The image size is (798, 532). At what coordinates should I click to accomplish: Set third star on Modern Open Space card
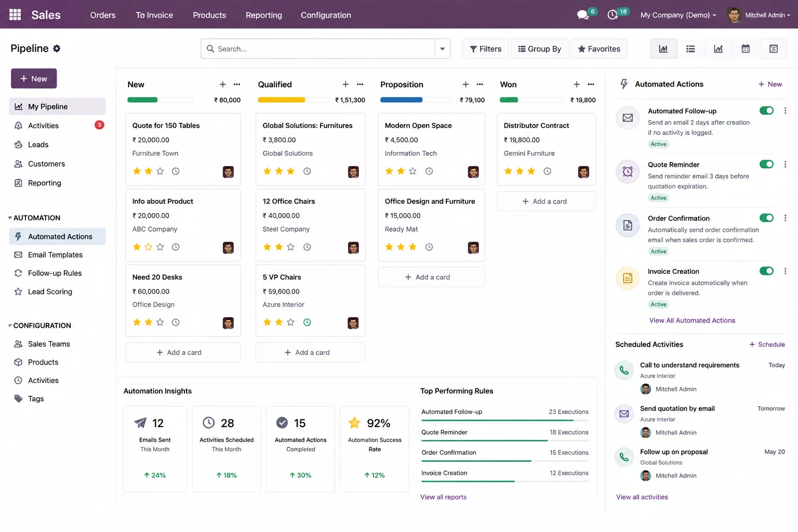(x=413, y=171)
